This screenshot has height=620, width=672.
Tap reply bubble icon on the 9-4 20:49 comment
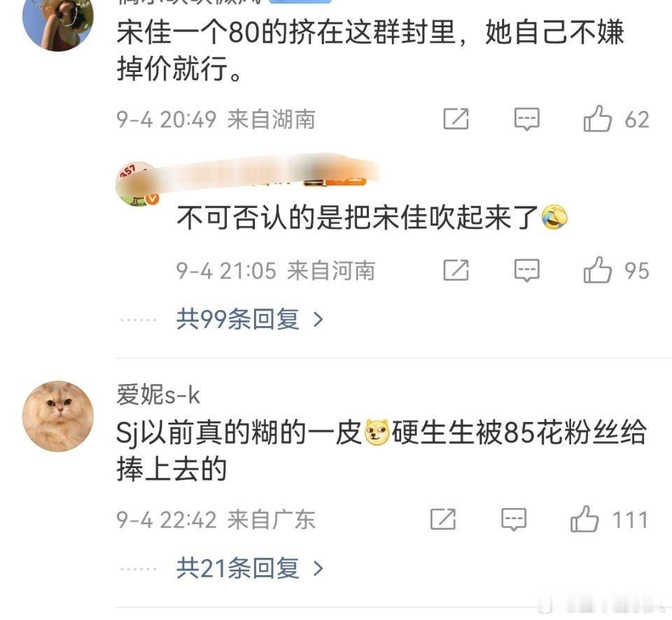526,119
